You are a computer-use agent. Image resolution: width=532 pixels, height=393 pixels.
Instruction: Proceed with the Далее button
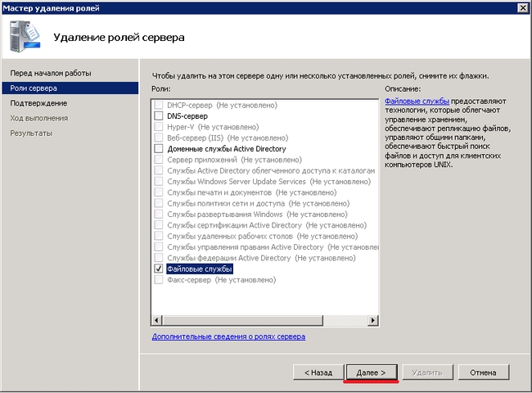pos(372,373)
